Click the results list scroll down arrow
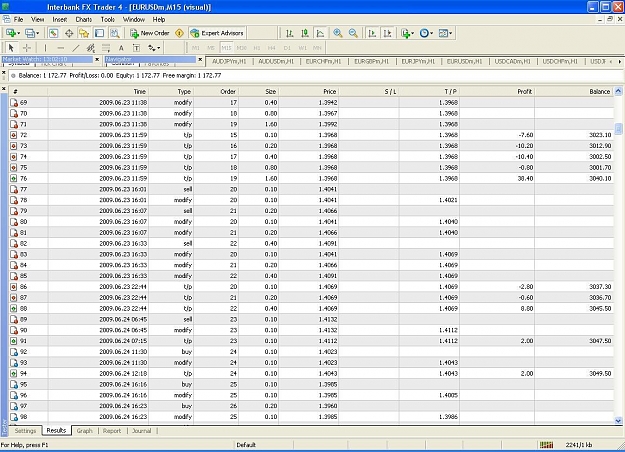This screenshot has width=625, height=452. tap(618, 420)
